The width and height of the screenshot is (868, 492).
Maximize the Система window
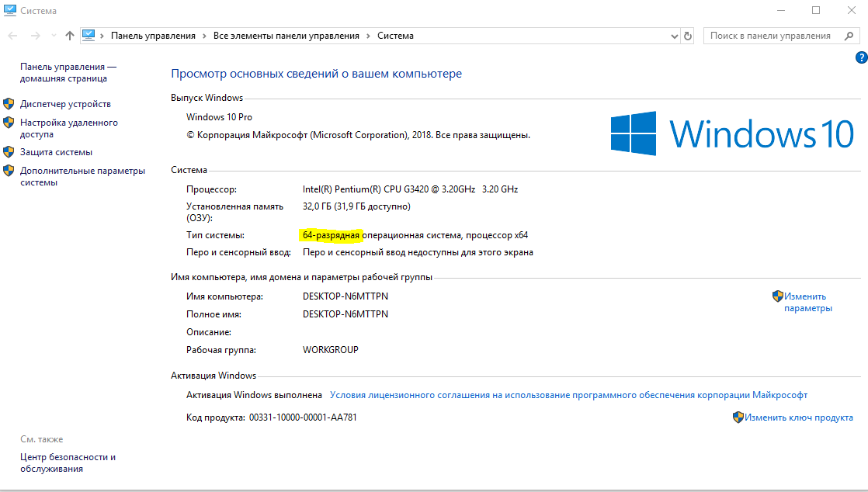click(816, 11)
